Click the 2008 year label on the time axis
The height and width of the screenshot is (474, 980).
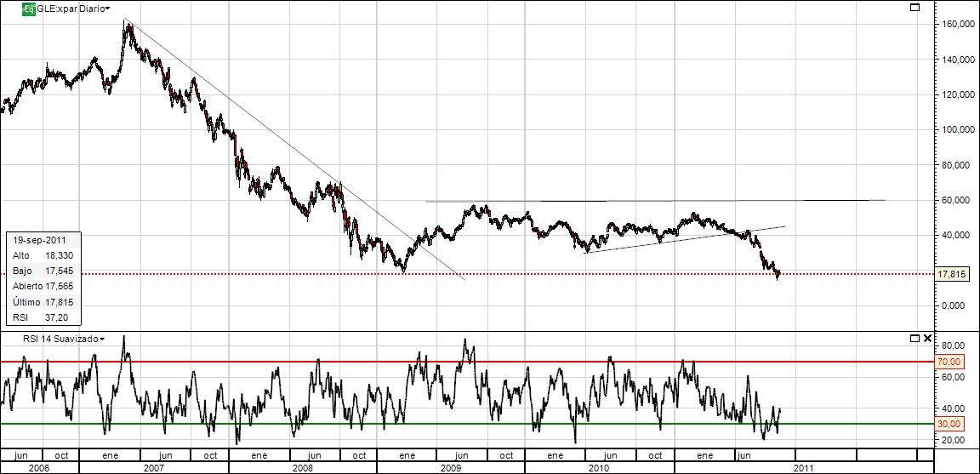pos(303,467)
